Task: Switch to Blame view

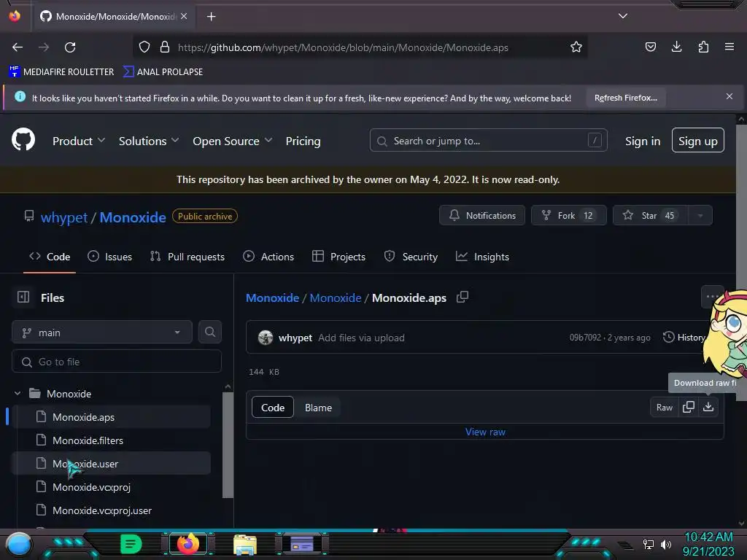Action: (x=318, y=408)
